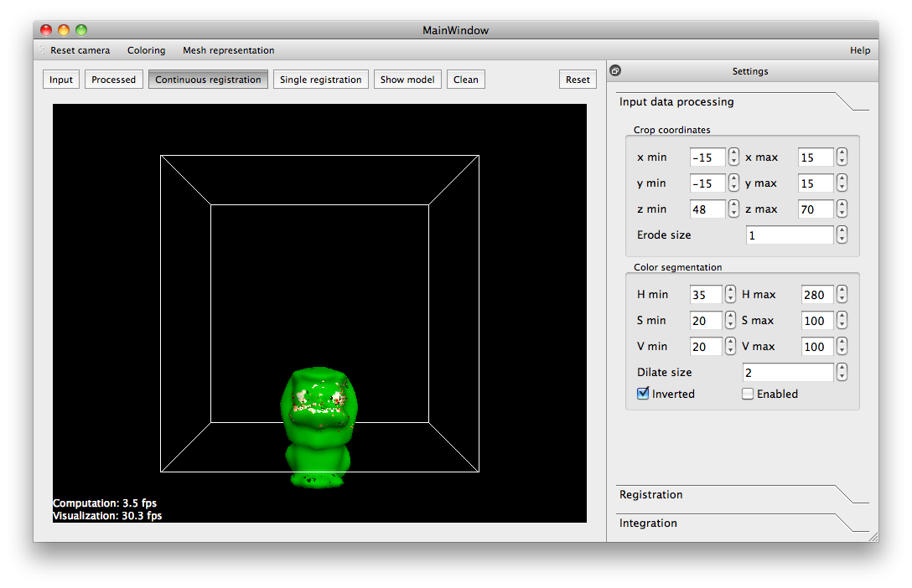
Task: Adjust the S min spinner arrows
Action: [731, 320]
